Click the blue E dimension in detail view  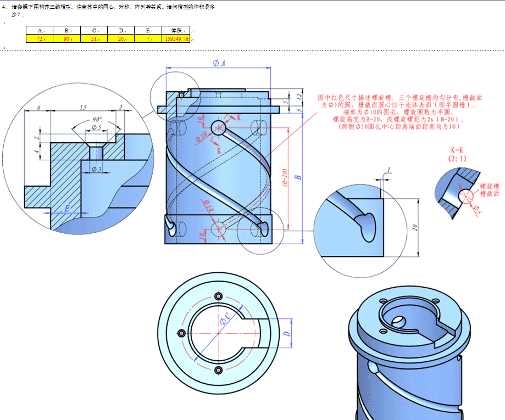click(66, 208)
